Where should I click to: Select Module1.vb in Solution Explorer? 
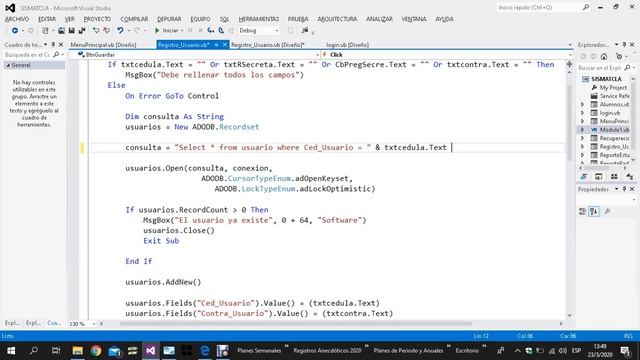(614, 130)
